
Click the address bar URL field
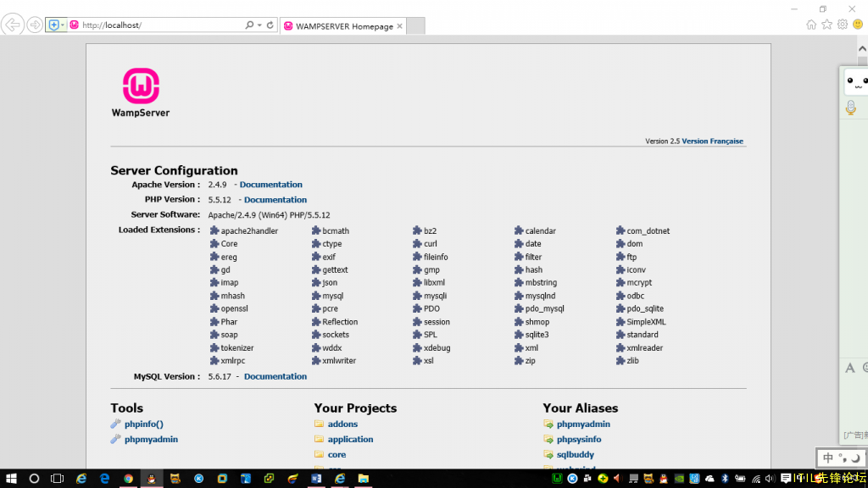pos(162,25)
